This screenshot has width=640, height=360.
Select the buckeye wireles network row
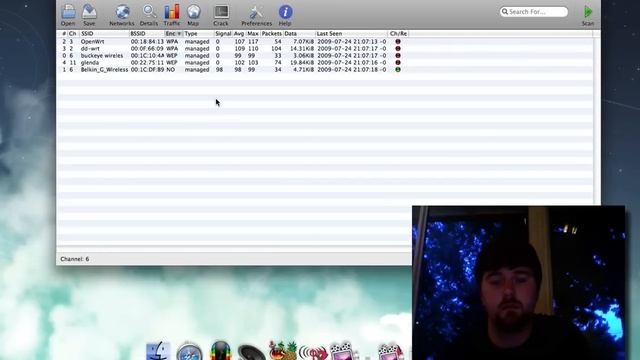(x=324, y=56)
